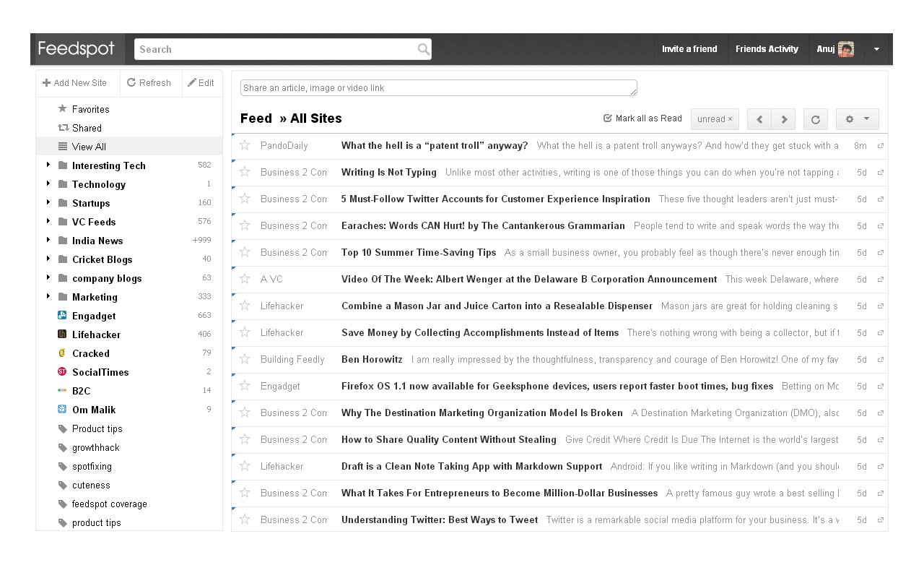This screenshot has width=924, height=578.
Task: Open patent troll article in new window icon
Action: point(881,146)
